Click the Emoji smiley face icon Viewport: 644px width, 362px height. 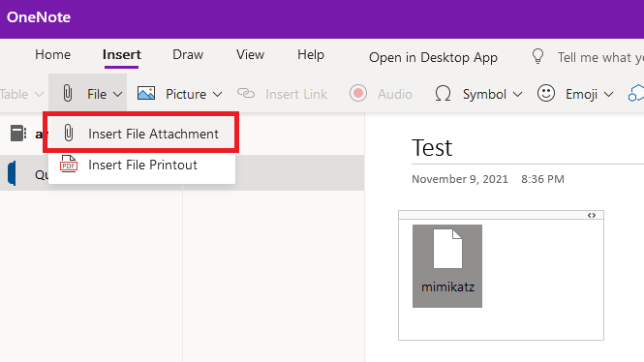[x=546, y=93]
